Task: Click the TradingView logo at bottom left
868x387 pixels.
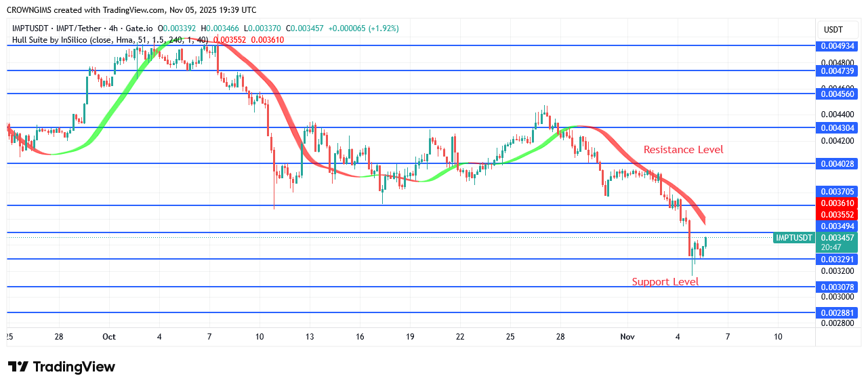Action: [x=62, y=367]
